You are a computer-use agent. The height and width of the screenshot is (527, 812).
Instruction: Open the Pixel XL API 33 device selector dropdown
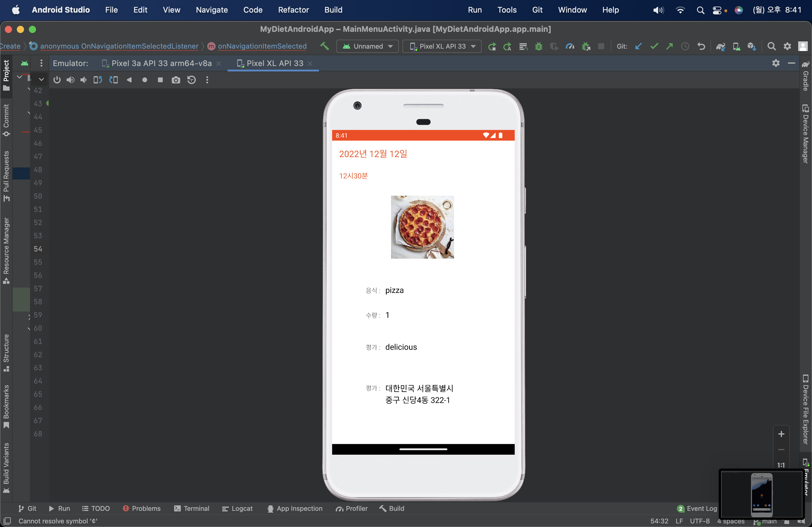pyautogui.click(x=442, y=46)
